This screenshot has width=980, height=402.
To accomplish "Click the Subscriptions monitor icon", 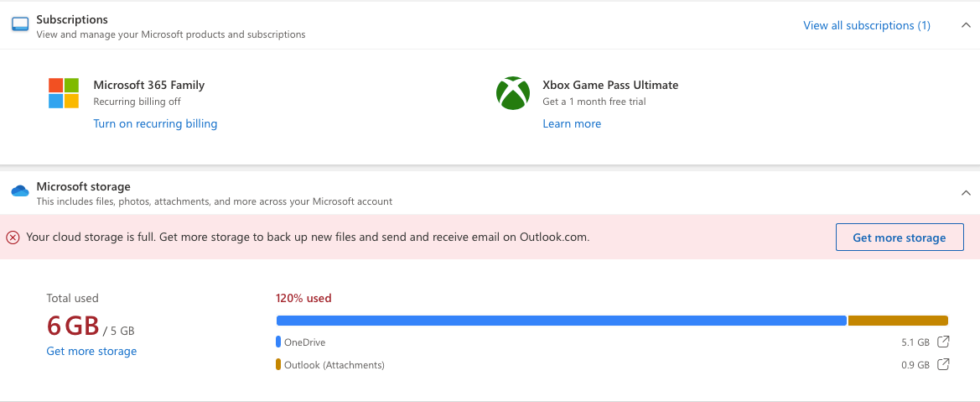I will click(20, 25).
